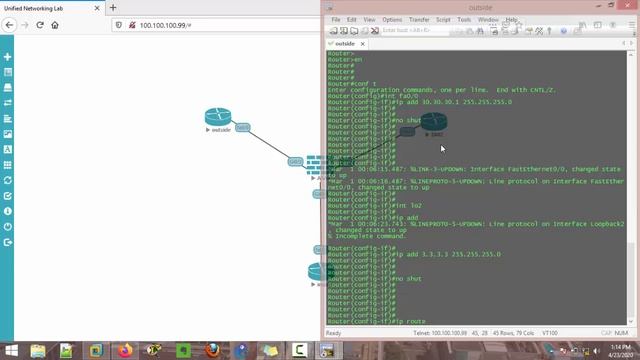Click the Find binoculars toolbar icon
This screenshot has height=360, width=640.
tap(480, 31)
